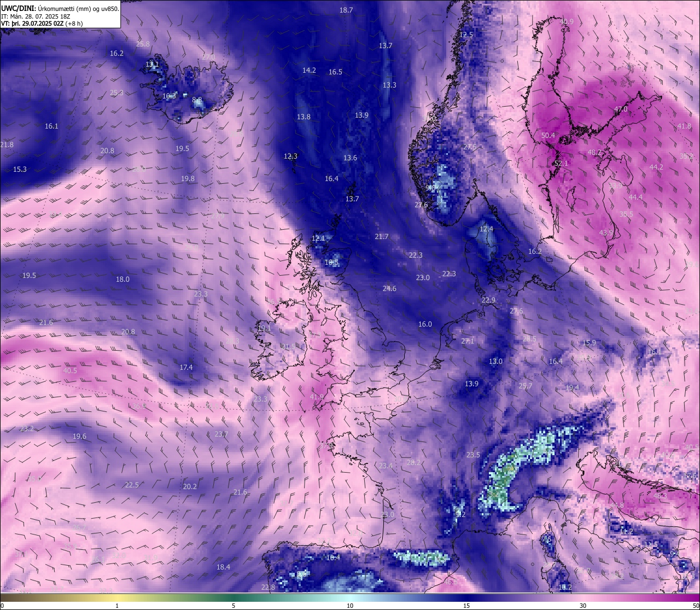Screen dimensions: 700x610
Task: Click the 44.4 value label
Action: click(635, 197)
